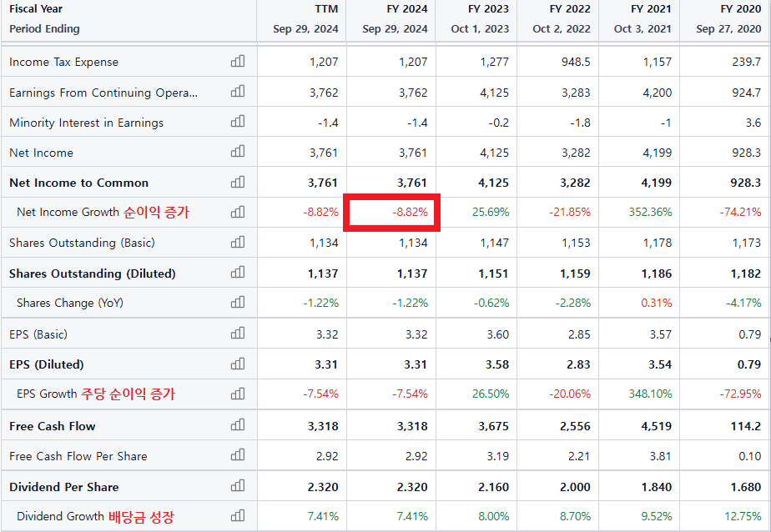Click the 1,186 Shares Outstanding (Diluted) value

[657, 274]
